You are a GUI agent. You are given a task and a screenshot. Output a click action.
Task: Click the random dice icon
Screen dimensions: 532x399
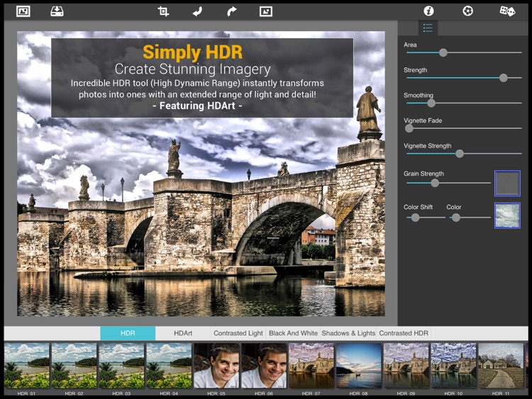(507, 11)
